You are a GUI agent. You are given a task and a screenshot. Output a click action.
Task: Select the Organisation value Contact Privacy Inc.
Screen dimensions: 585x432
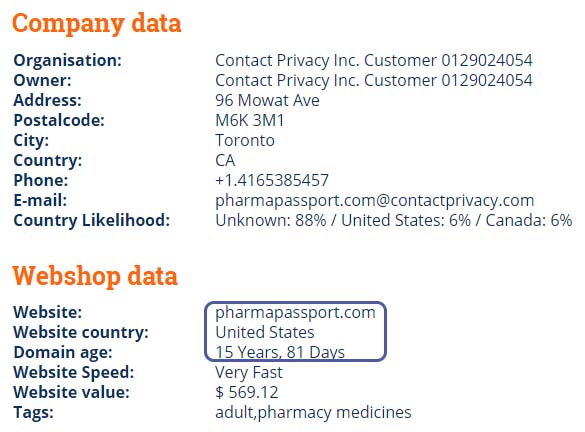coord(374,60)
